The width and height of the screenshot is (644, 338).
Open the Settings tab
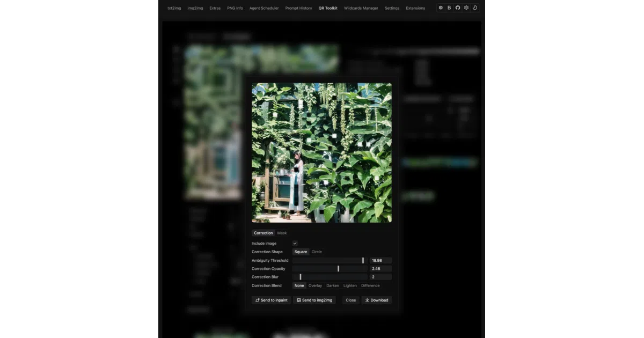pos(392,8)
